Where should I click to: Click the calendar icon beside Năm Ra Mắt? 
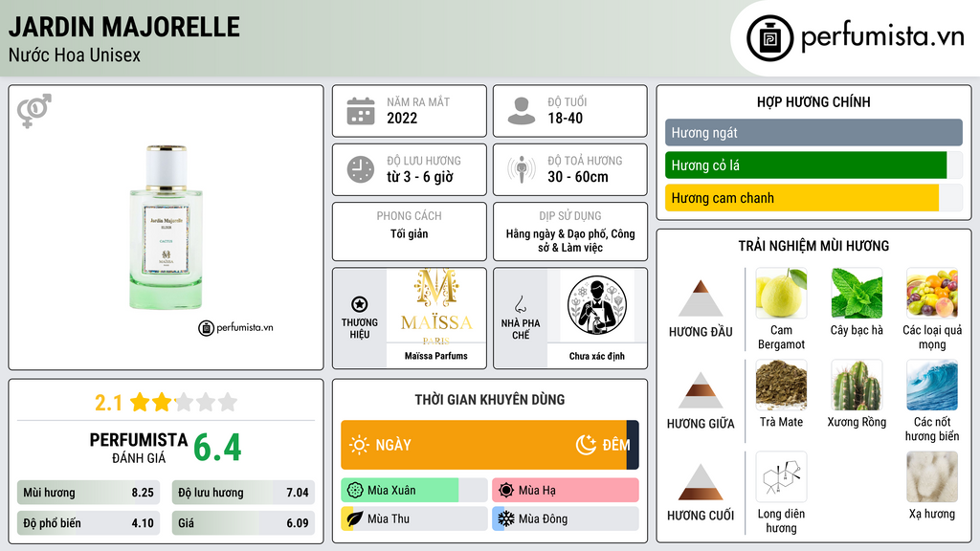click(361, 111)
